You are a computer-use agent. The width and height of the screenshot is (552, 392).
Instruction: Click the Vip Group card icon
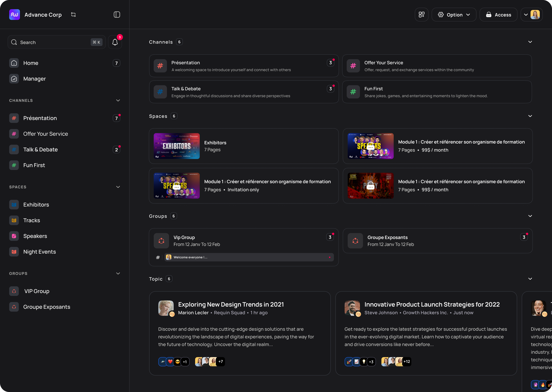161,241
